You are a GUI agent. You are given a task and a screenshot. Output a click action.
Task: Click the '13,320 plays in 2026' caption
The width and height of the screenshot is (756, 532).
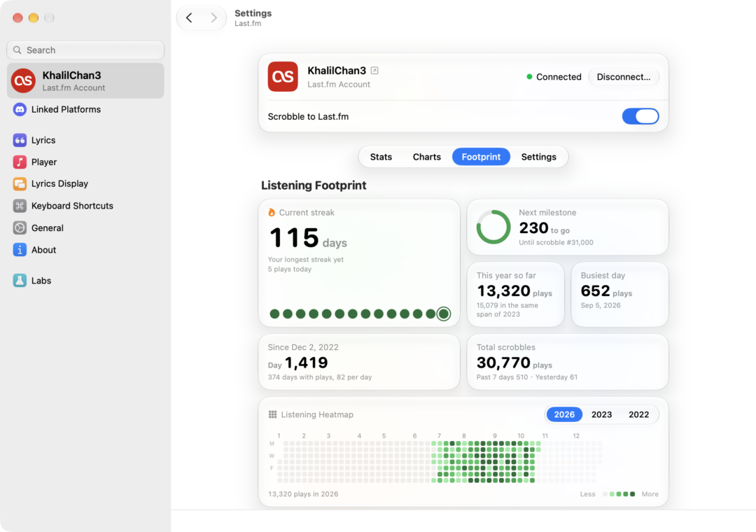303,494
